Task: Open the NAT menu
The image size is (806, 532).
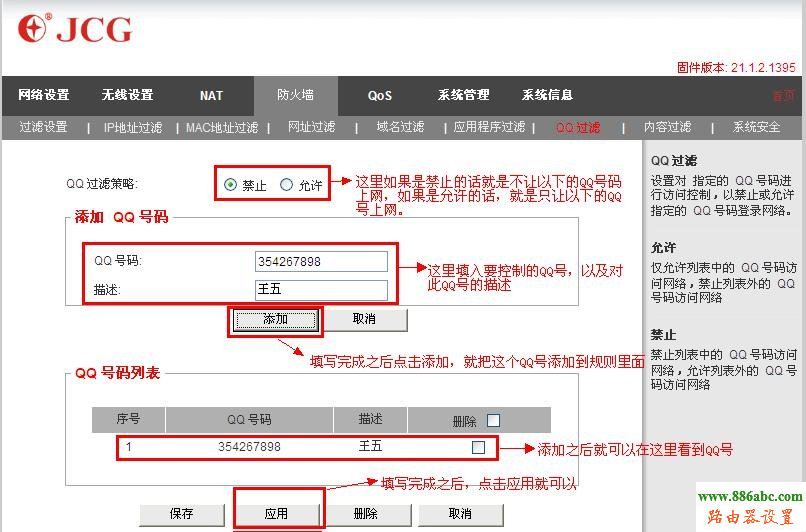Action: 211,96
